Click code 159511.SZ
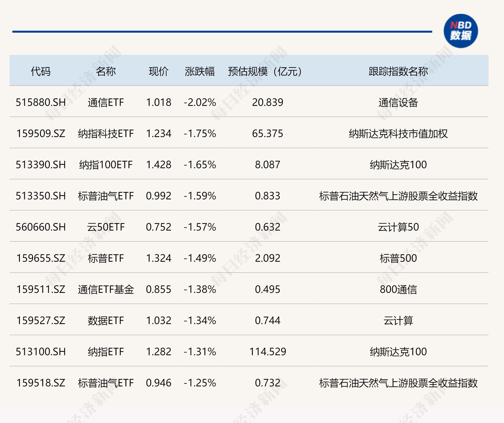504x423 pixels. (x=41, y=289)
